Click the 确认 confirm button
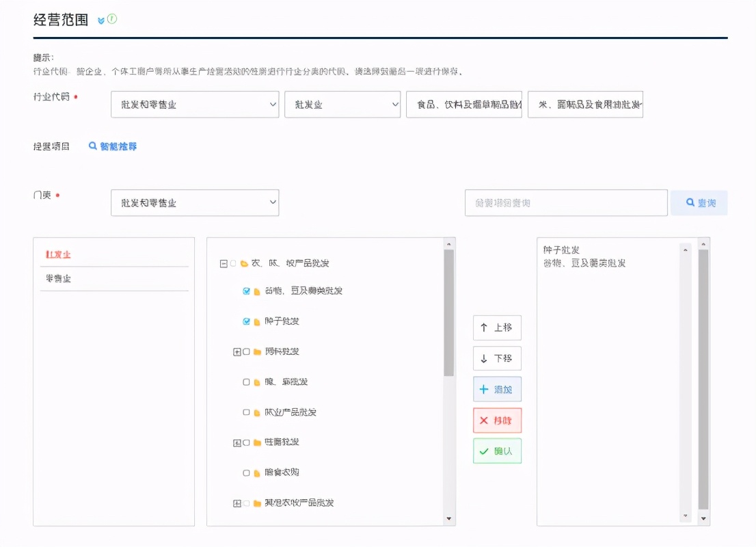 [497, 451]
